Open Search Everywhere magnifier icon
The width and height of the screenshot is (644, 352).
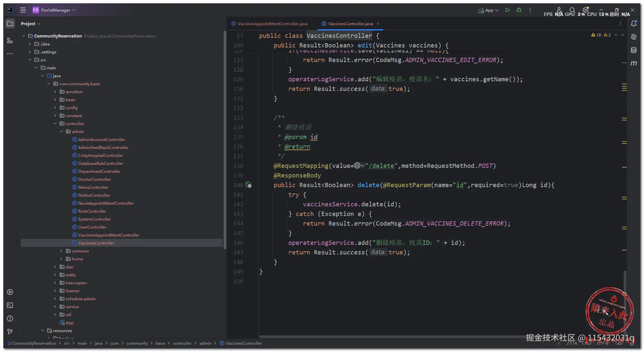coord(572,10)
